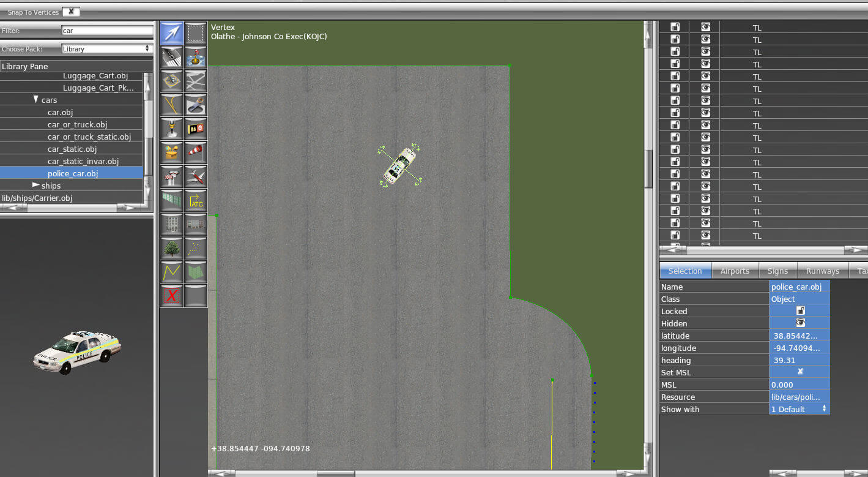Select car_static.obj in library

tap(72, 149)
